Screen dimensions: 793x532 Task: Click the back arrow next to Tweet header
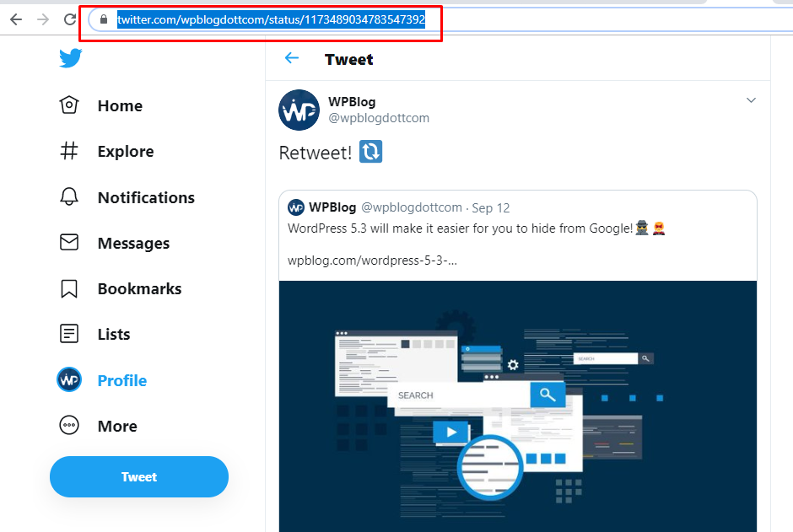[292, 58]
